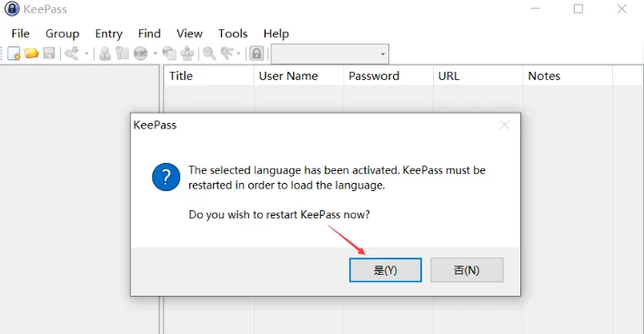Screen dimensions: 644x334
Task: Open the Tools menu
Action: (x=233, y=34)
